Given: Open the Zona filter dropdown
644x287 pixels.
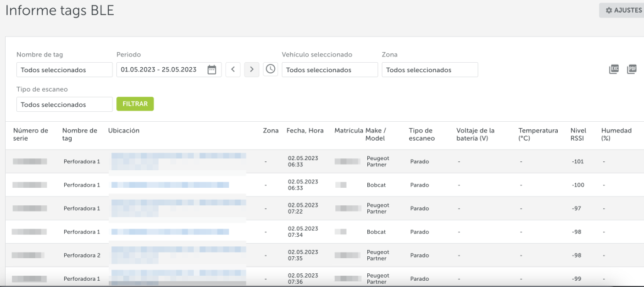Looking at the screenshot, I should [x=430, y=70].
